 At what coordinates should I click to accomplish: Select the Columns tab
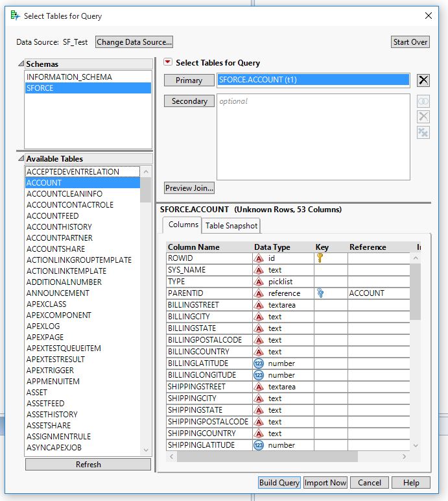click(x=183, y=225)
